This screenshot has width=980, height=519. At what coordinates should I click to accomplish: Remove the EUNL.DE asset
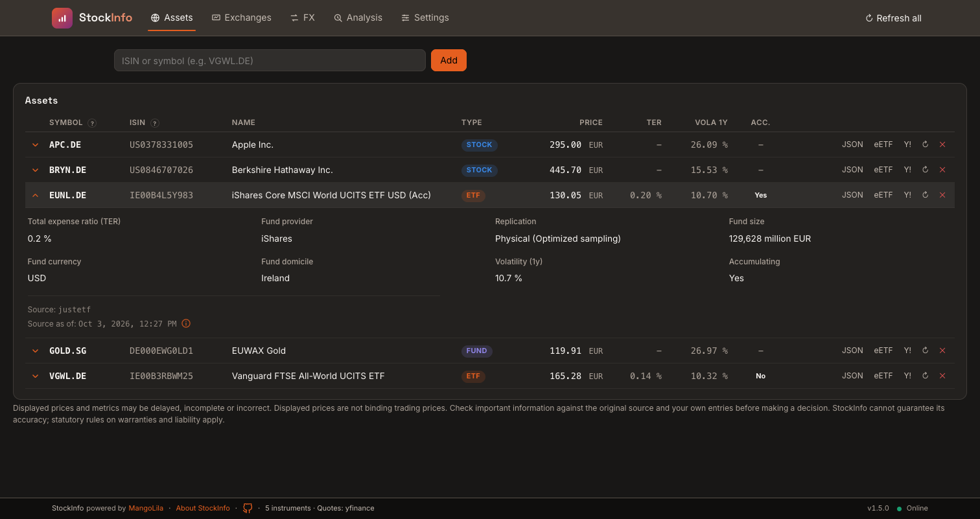(x=942, y=195)
